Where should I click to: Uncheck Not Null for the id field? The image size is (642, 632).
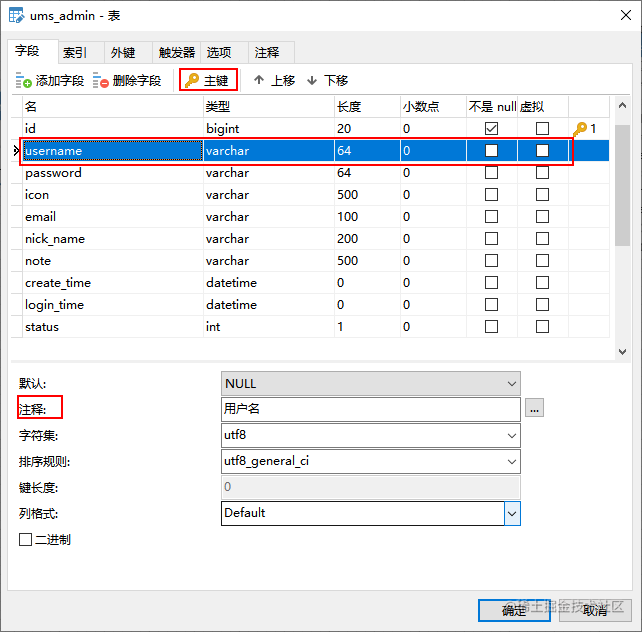click(491, 129)
